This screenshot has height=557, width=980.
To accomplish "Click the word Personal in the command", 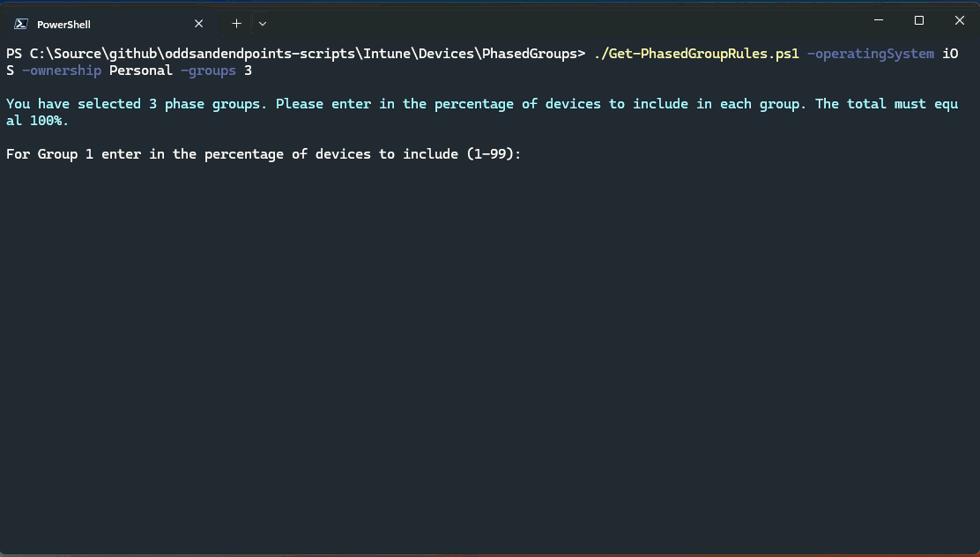I will tap(141, 71).
